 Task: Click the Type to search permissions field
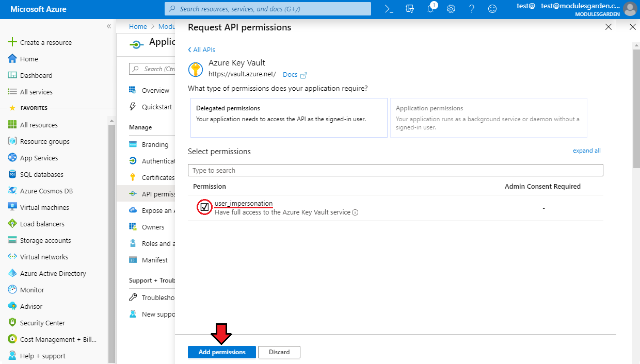(395, 170)
